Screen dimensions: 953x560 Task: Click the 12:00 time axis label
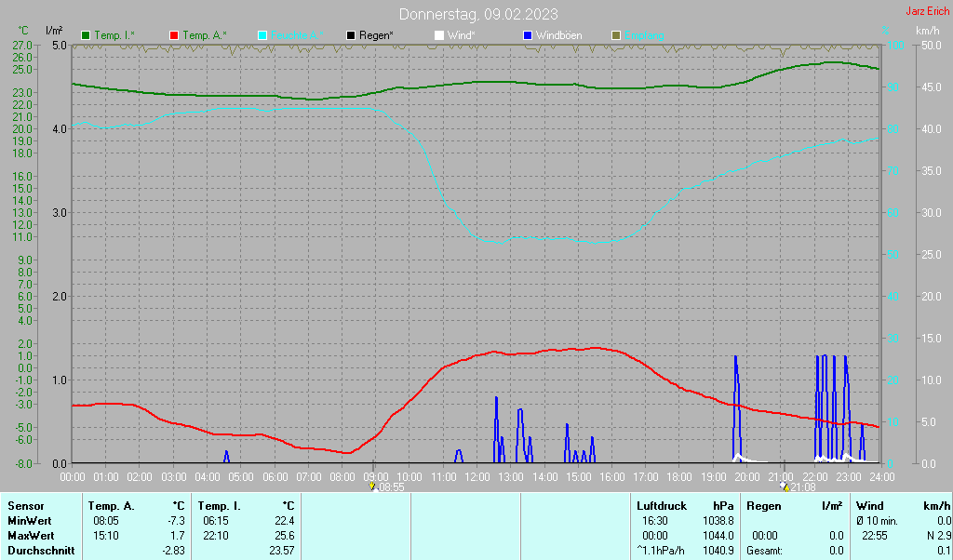[x=477, y=477]
